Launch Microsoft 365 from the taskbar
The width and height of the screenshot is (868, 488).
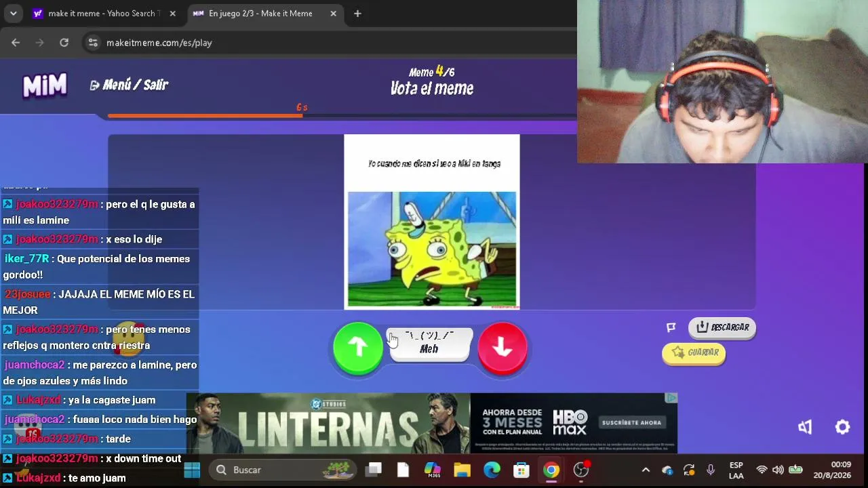[433, 470]
